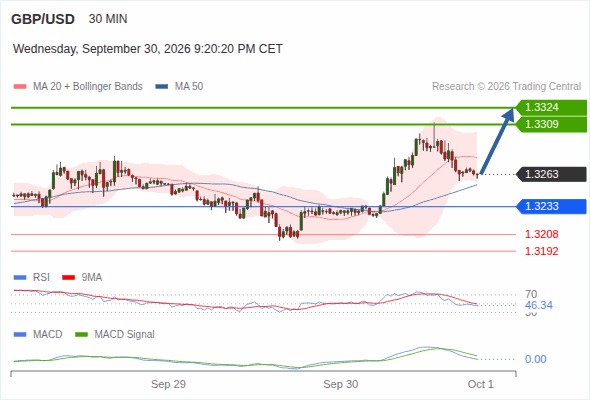Click the GBP/USD pair title
The width and height of the screenshot is (590, 400).
click(x=43, y=19)
